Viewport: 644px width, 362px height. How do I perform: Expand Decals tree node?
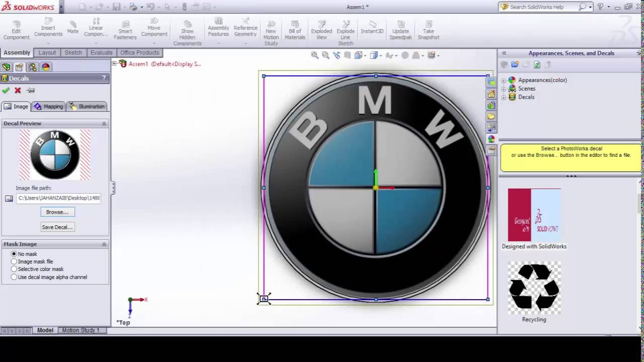click(504, 97)
